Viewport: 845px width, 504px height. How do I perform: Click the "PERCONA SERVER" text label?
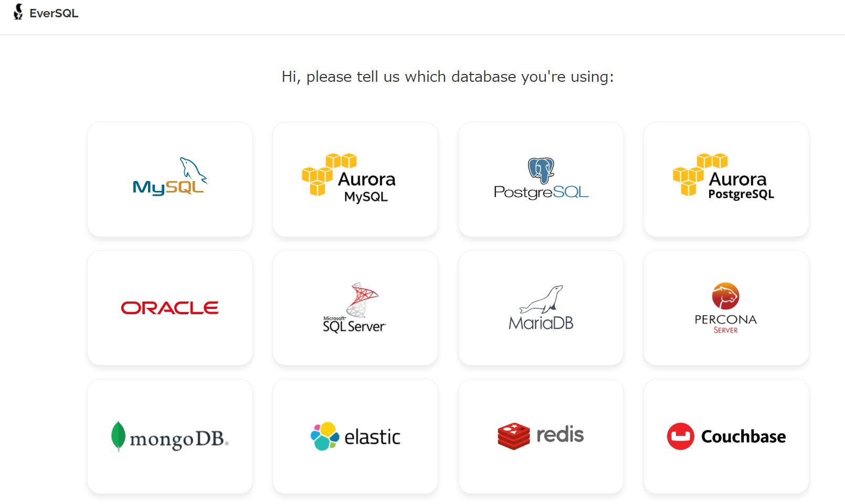click(x=726, y=324)
